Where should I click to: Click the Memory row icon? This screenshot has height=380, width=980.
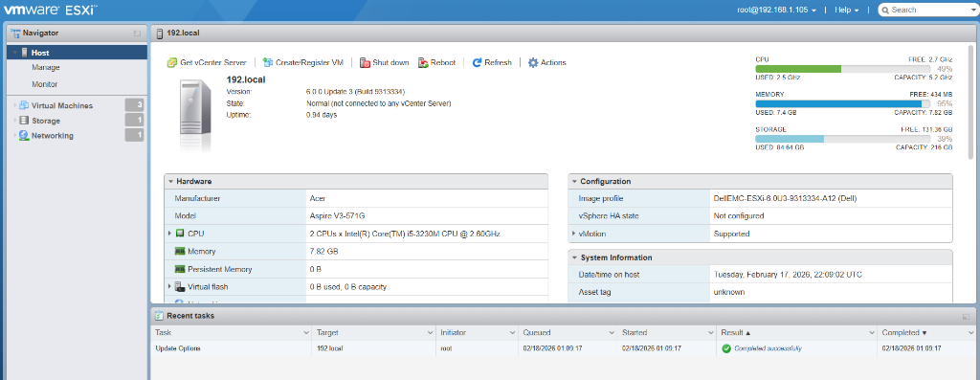(x=180, y=251)
